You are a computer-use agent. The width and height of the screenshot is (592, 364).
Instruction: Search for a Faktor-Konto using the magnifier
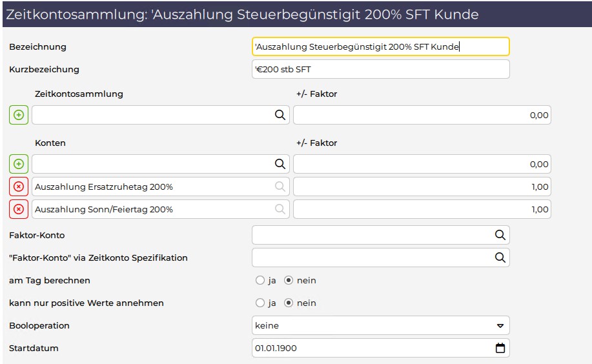[500, 235]
